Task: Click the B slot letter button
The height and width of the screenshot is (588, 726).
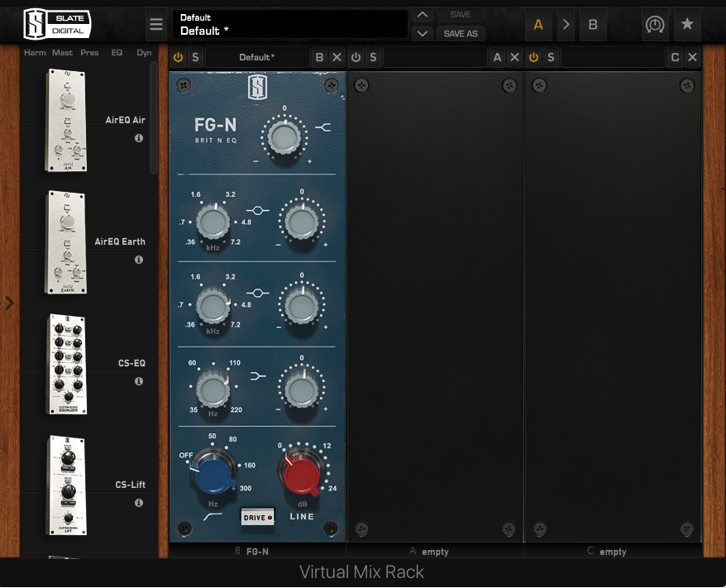Action: [x=319, y=57]
